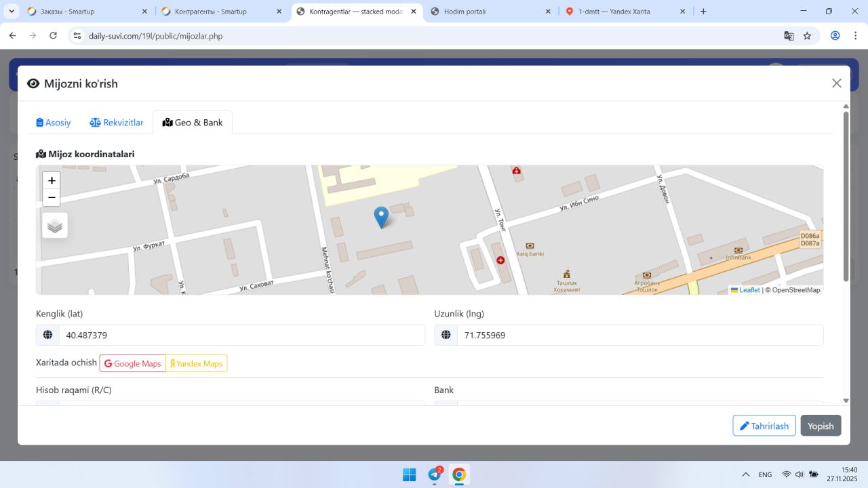Click the Yopish button
868x488 pixels.
(x=821, y=426)
